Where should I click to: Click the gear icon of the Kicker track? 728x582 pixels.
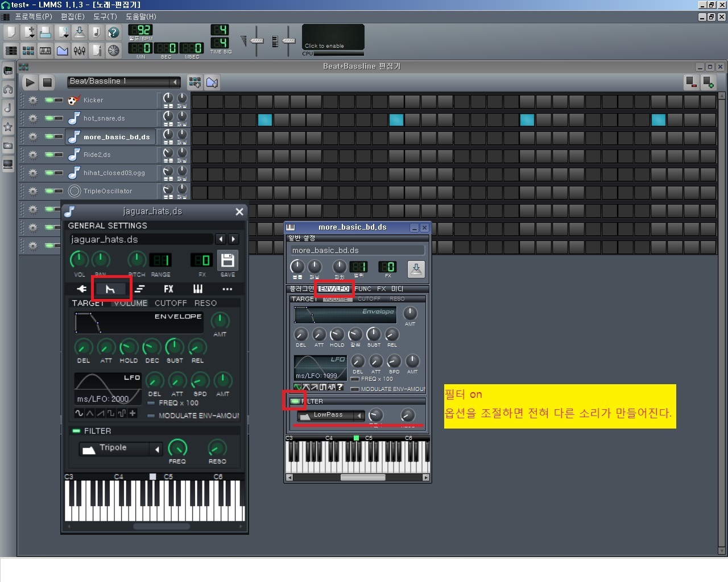(x=33, y=100)
